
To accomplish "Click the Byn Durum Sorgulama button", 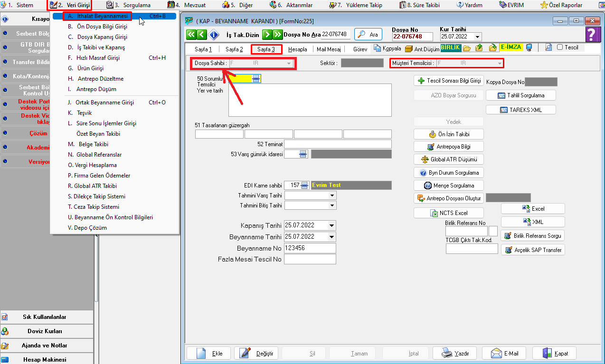I will click(x=449, y=173).
